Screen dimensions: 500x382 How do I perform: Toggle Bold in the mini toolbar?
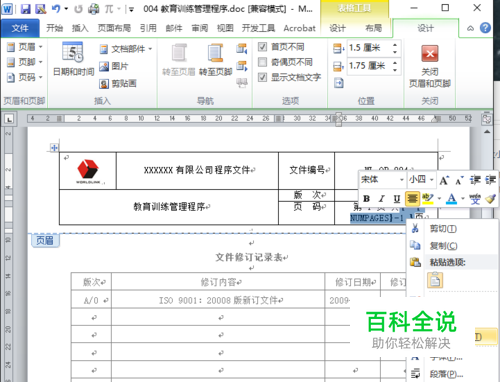point(366,199)
